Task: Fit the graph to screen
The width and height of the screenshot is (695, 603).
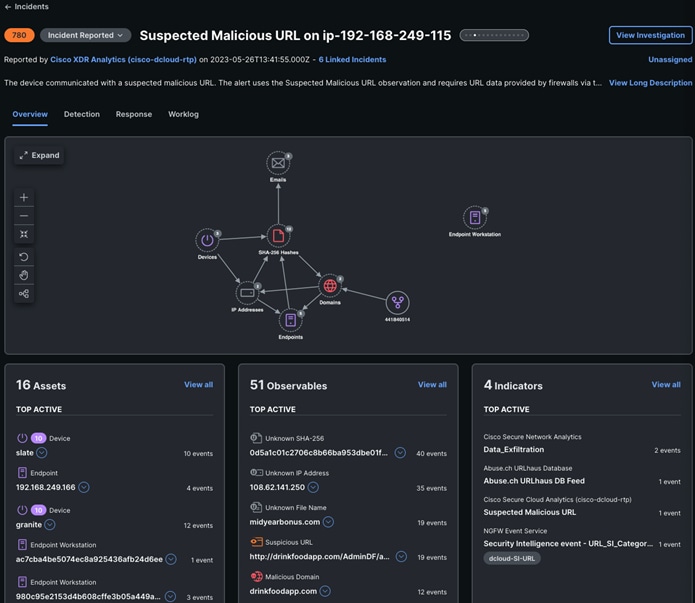Action: coord(24,234)
